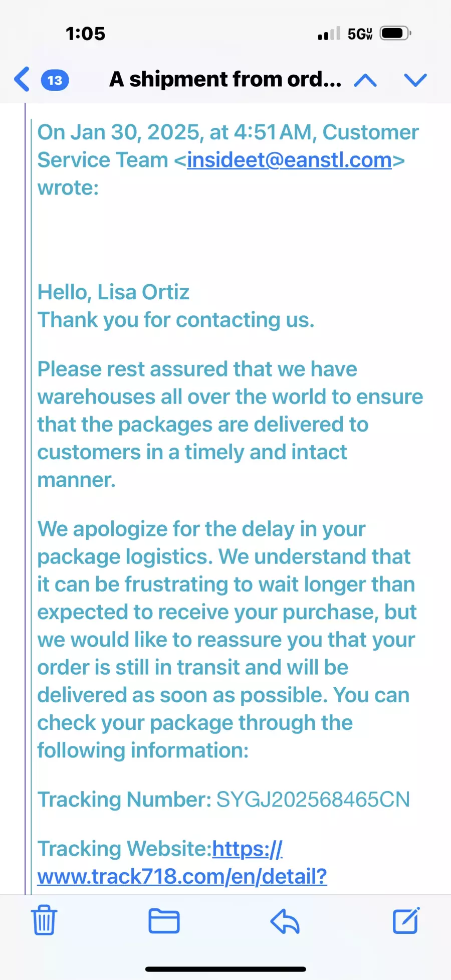Tap the home indicator bar
Screen dimensions: 451x980
point(225,969)
